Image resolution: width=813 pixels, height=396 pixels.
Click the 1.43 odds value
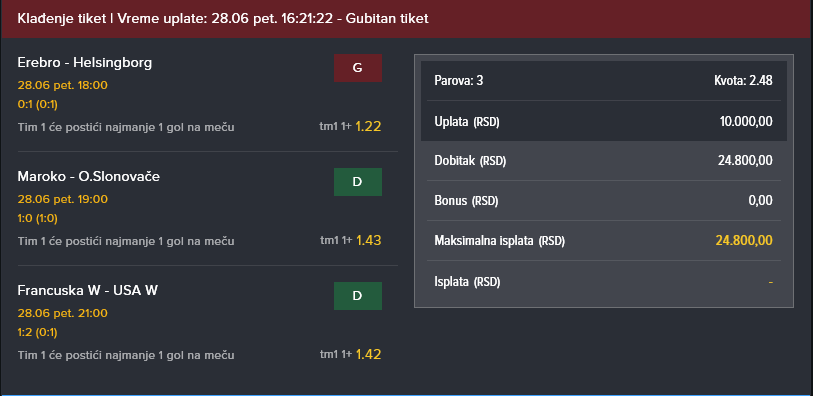coord(368,241)
